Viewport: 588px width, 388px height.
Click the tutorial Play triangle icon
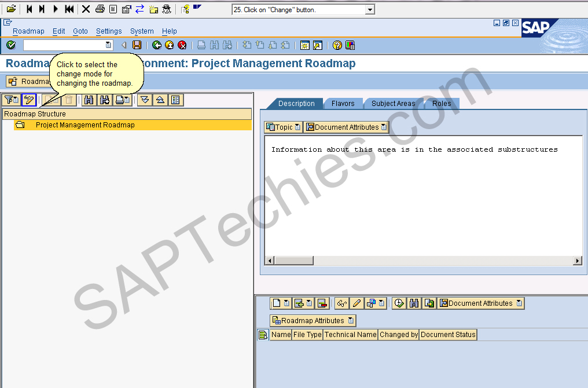(x=56, y=9)
